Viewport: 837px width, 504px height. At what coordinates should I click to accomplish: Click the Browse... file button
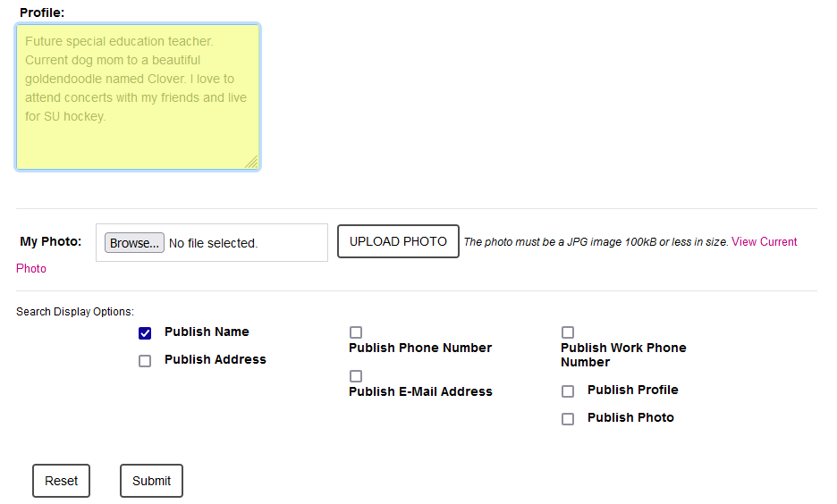click(x=134, y=243)
